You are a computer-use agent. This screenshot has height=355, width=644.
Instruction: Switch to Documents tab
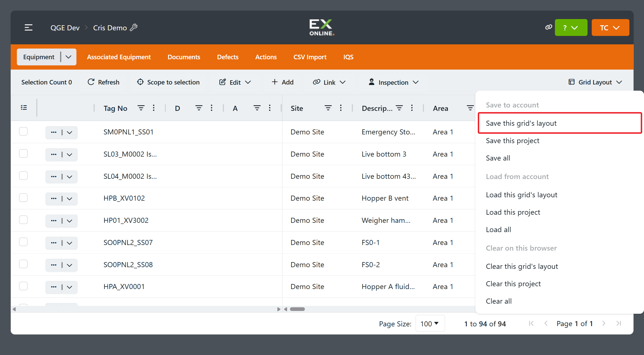(x=184, y=57)
